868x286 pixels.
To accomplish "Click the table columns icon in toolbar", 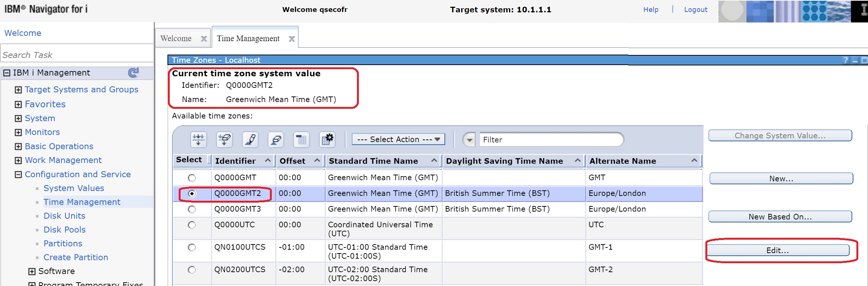I will pyautogui.click(x=301, y=140).
